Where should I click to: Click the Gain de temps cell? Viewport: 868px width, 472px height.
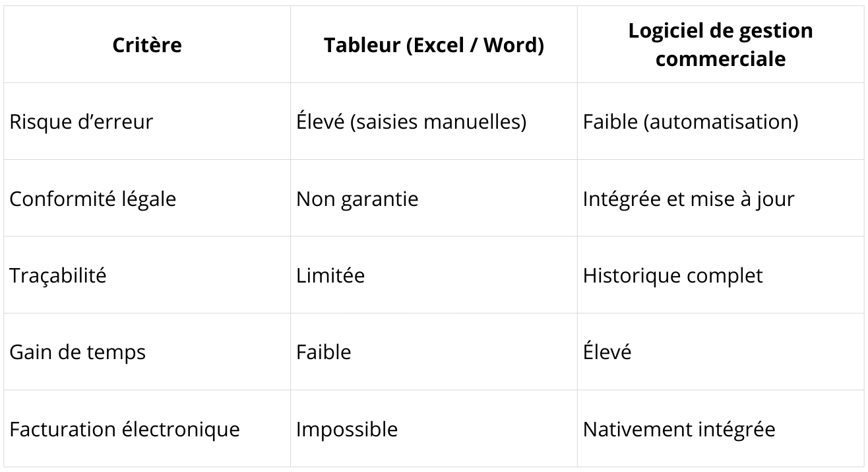point(77,352)
